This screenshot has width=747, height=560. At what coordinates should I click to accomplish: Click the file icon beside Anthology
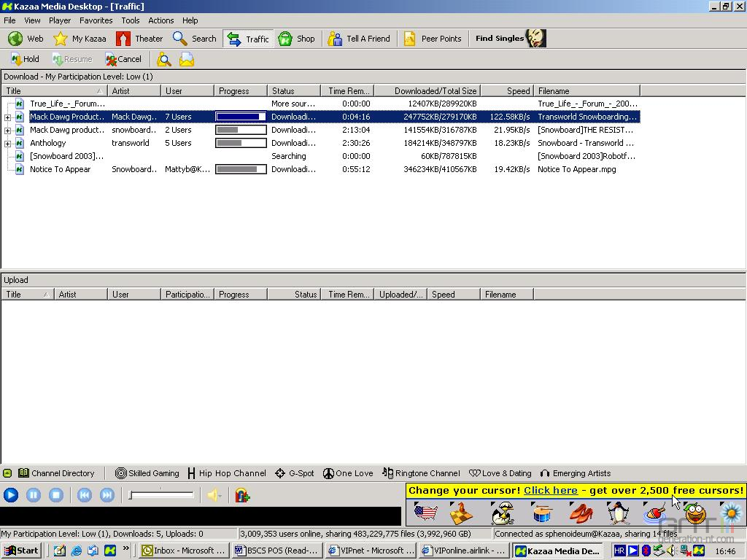point(19,143)
